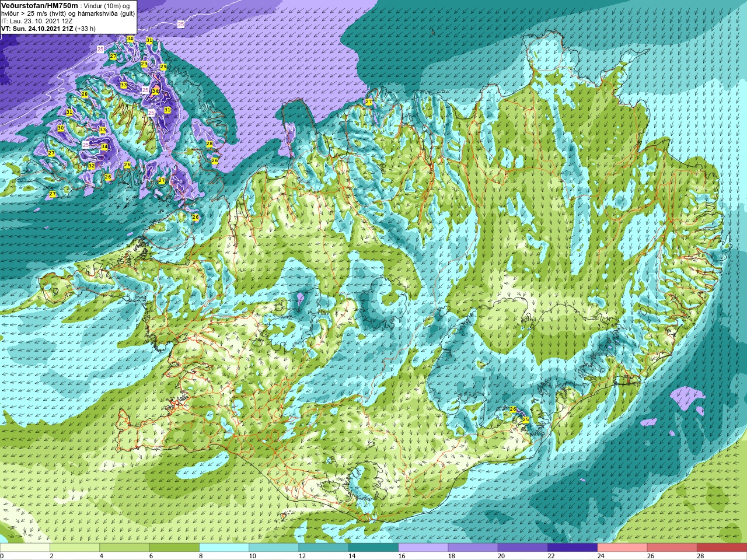Select the violet 20–22 m/s legend swatch

click(x=522, y=548)
